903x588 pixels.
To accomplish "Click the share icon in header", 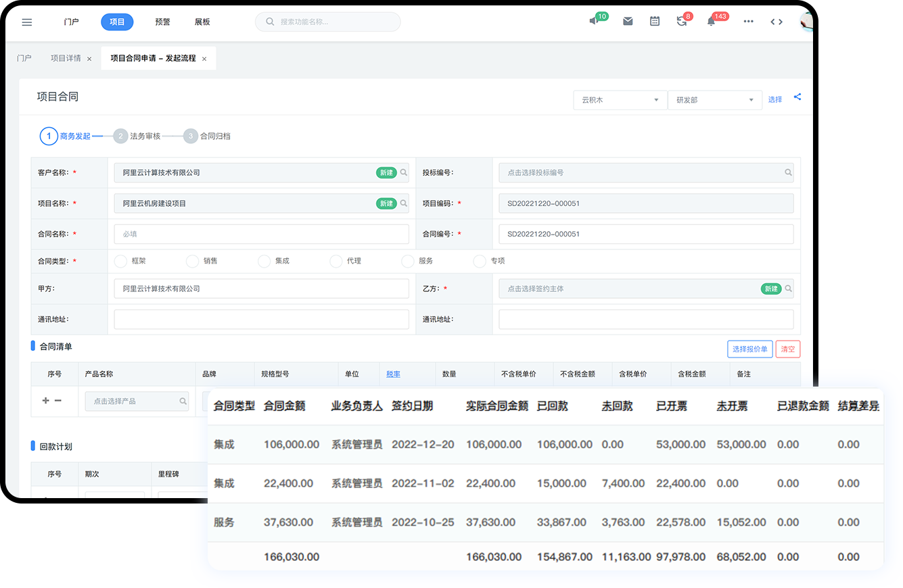I will pyautogui.click(x=797, y=97).
